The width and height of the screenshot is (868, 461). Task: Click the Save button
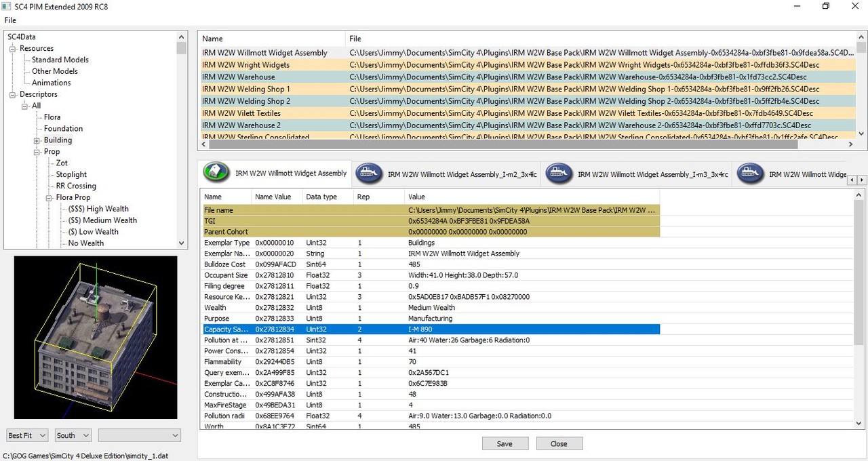(505, 444)
